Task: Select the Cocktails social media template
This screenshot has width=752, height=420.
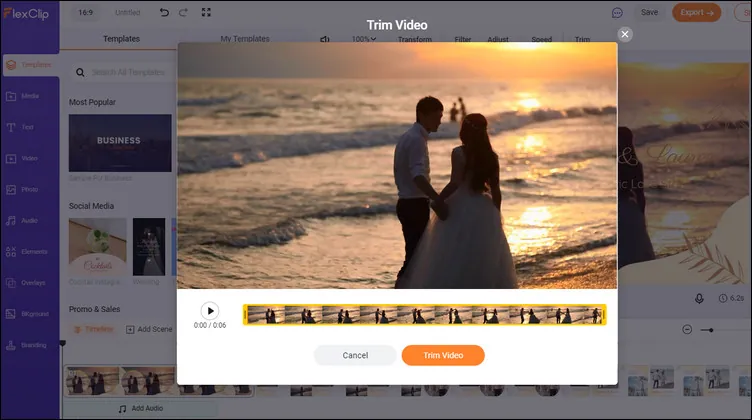Action: [x=97, y=247]
